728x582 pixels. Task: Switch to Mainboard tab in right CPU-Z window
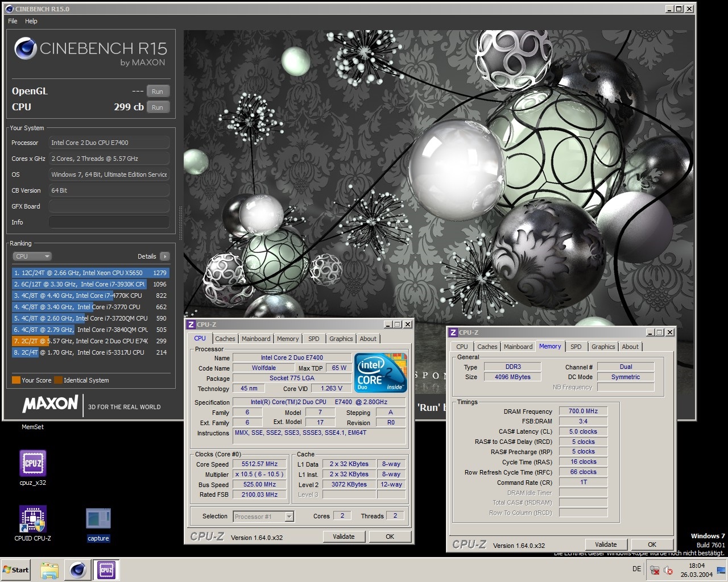pyautogui.click(x=518, y=347)
